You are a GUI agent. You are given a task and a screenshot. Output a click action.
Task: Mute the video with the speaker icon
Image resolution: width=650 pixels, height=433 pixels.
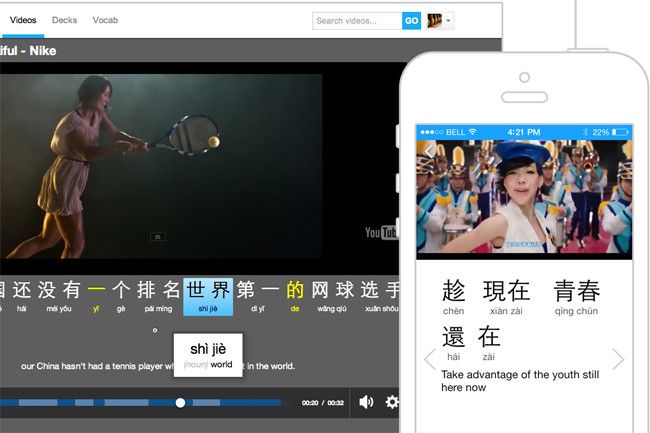[x=366, y=402]
